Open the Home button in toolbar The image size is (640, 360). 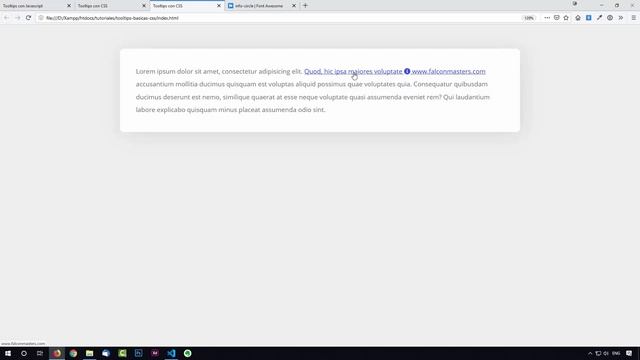click(x=578, y=18)
